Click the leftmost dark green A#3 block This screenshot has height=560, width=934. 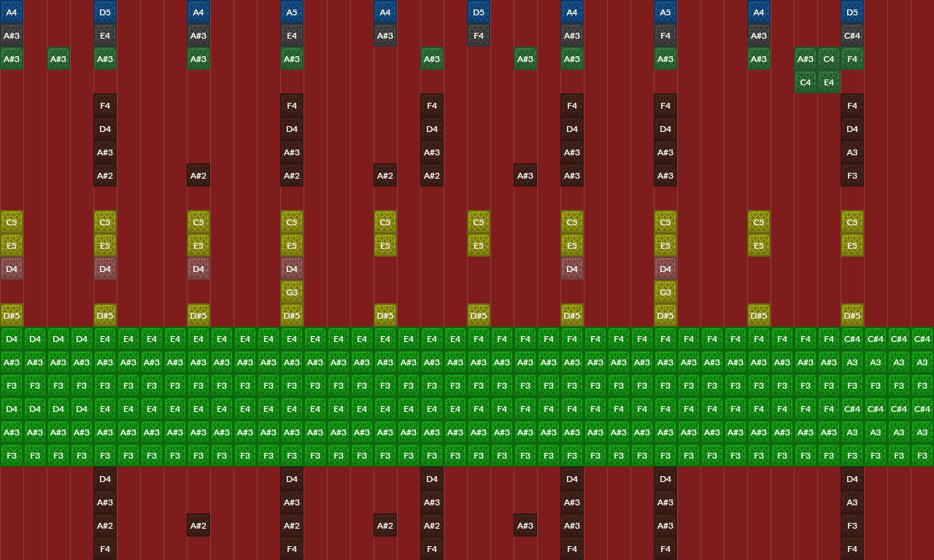(x=12, y=59)
